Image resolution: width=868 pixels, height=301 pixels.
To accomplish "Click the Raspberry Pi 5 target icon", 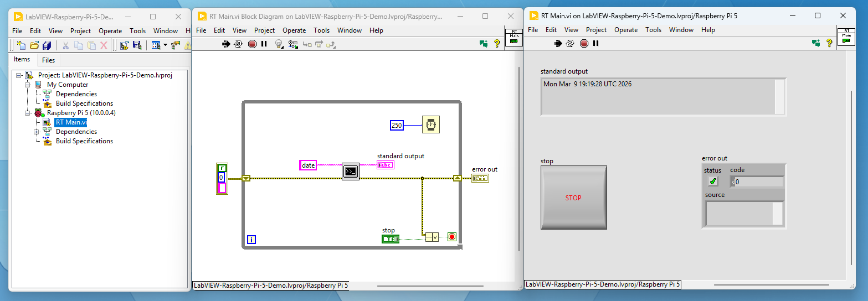I will [x=38, y=113].
